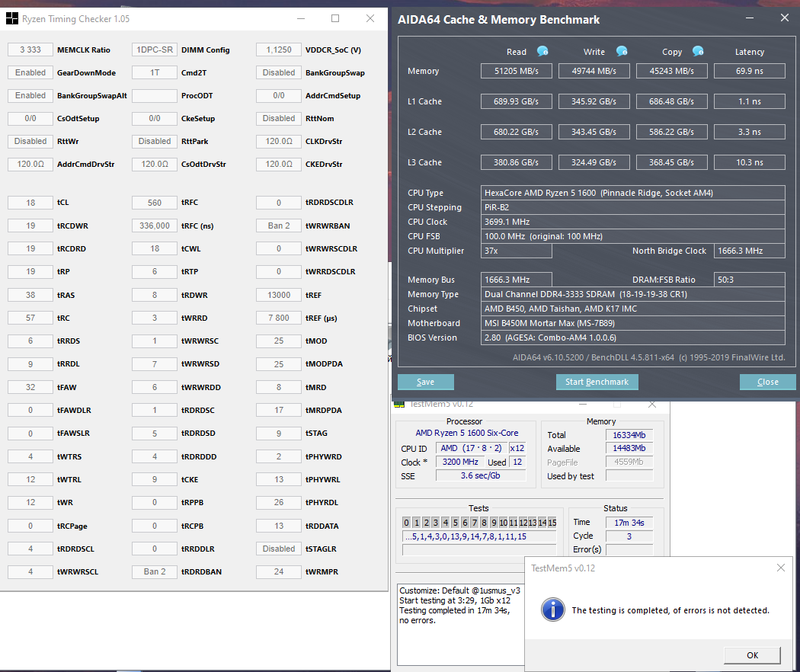This screenshot has width=800, height=672.
Task: Click TestMem5 Cycle value 3
Action: tap(629, 536)
